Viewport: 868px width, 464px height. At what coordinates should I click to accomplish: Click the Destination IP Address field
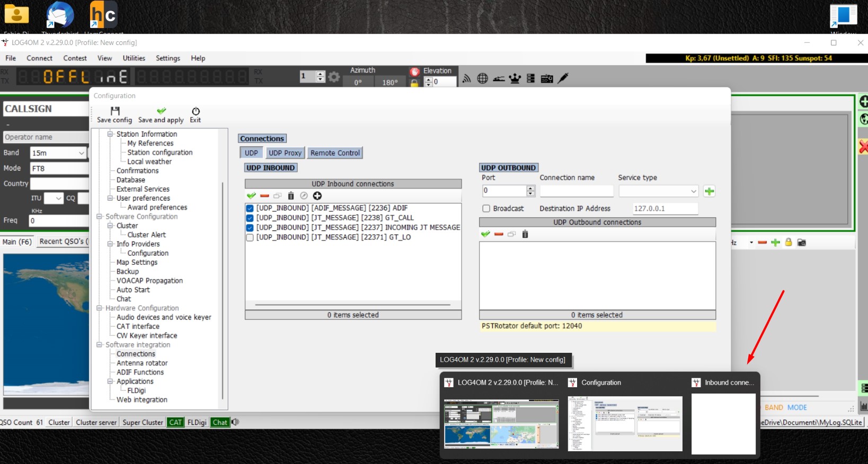coord(666,209)
